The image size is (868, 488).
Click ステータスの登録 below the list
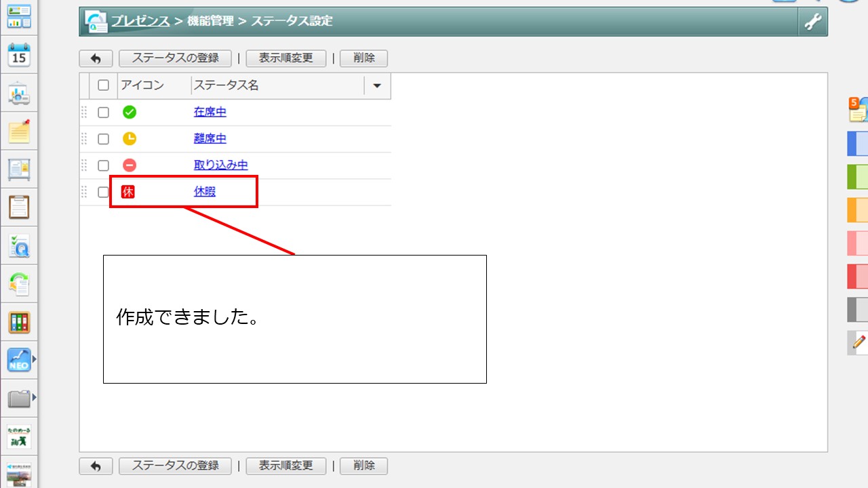pyautogui.click(x=175, y=466)
